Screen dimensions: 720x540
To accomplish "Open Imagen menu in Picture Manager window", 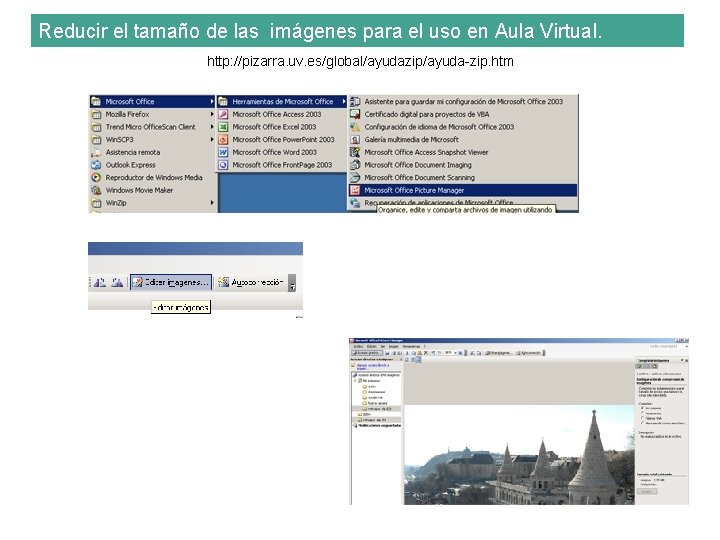I will click(394, 346).
